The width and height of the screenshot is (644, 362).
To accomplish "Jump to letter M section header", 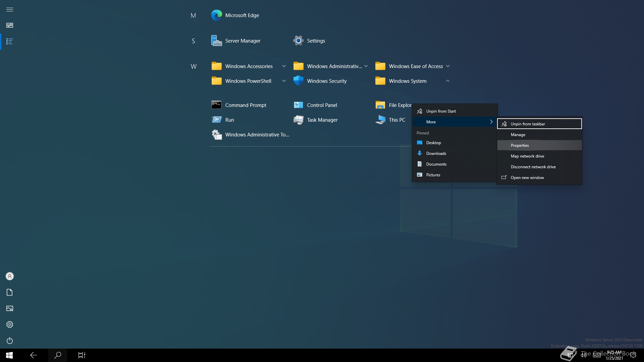I will [x=193, y=15].
